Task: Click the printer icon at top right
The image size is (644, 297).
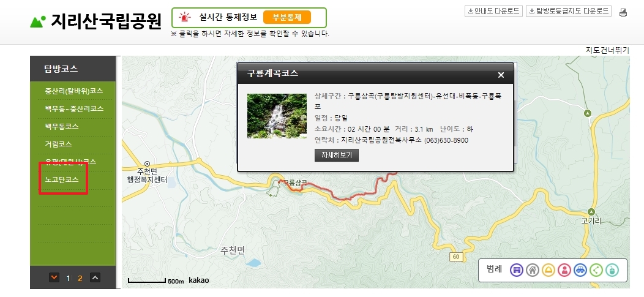Action: (x=623, y=12)
